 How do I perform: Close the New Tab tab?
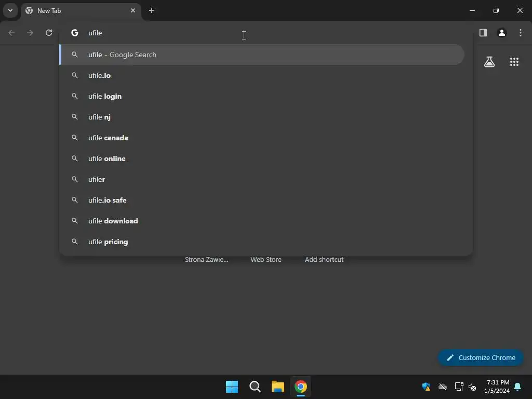(x=133, y=10)
